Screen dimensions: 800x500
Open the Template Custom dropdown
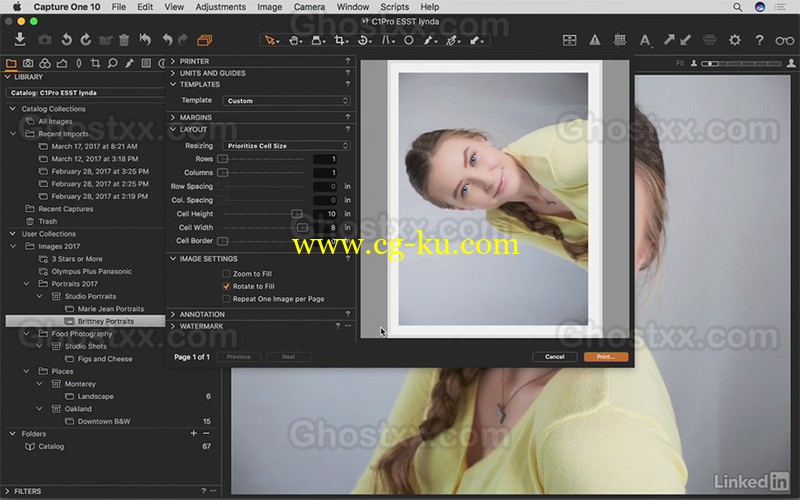(x=286, y=101)
